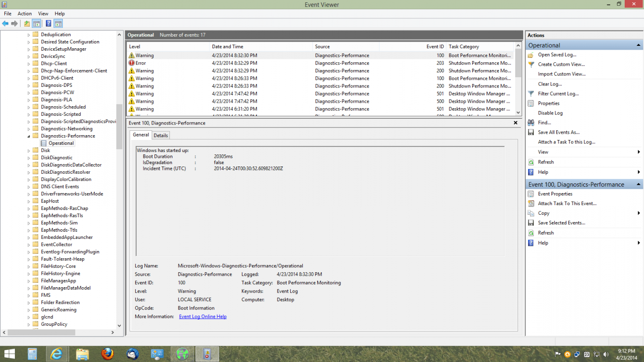Screen dimensions: 644x362
Task: Collapse the Operational actions section header
Action: (x=639, y=45)
